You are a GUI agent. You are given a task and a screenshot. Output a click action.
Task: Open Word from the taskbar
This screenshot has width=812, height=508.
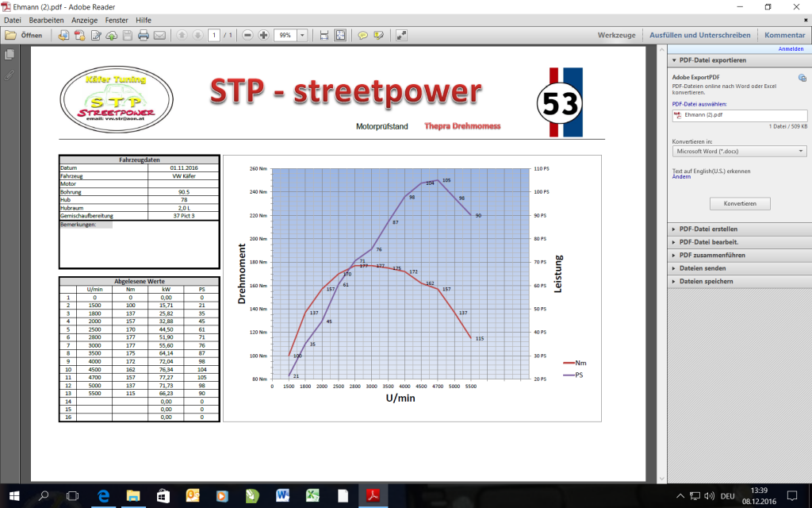coord(282,496)
